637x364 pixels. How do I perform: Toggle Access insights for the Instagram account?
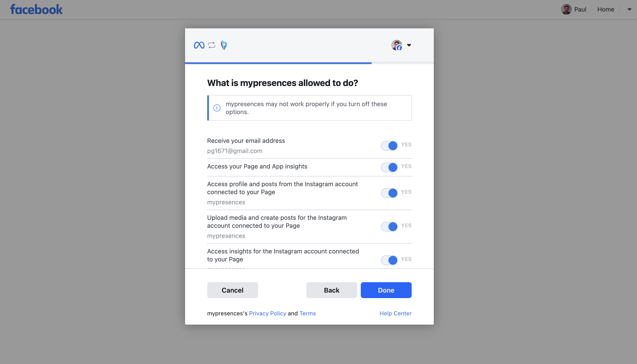click(x=389, y=260)
